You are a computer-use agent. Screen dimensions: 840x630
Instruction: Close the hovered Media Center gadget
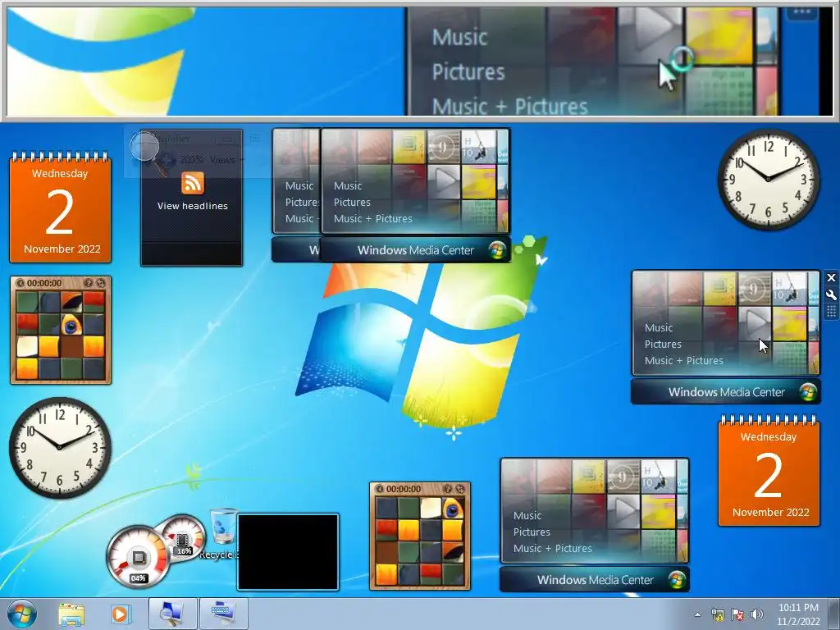tap(831, 277)
